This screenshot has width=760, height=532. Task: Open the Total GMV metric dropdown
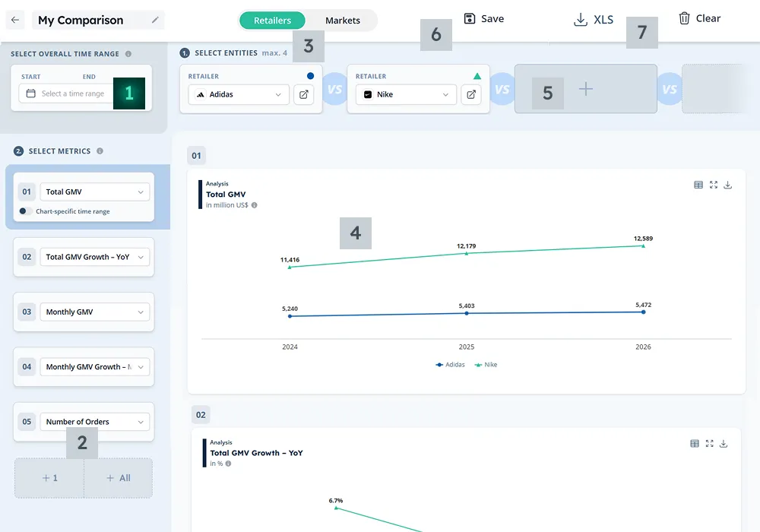point(94,192)
